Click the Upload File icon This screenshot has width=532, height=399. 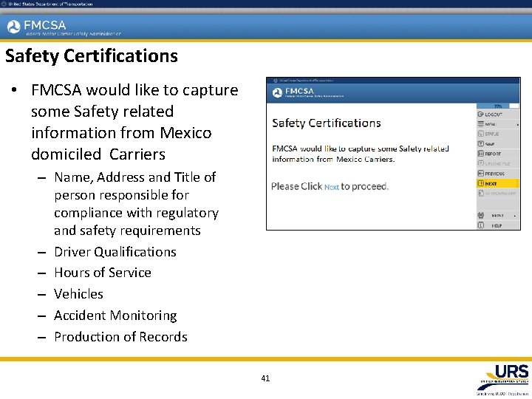click(x=480, y=163)
